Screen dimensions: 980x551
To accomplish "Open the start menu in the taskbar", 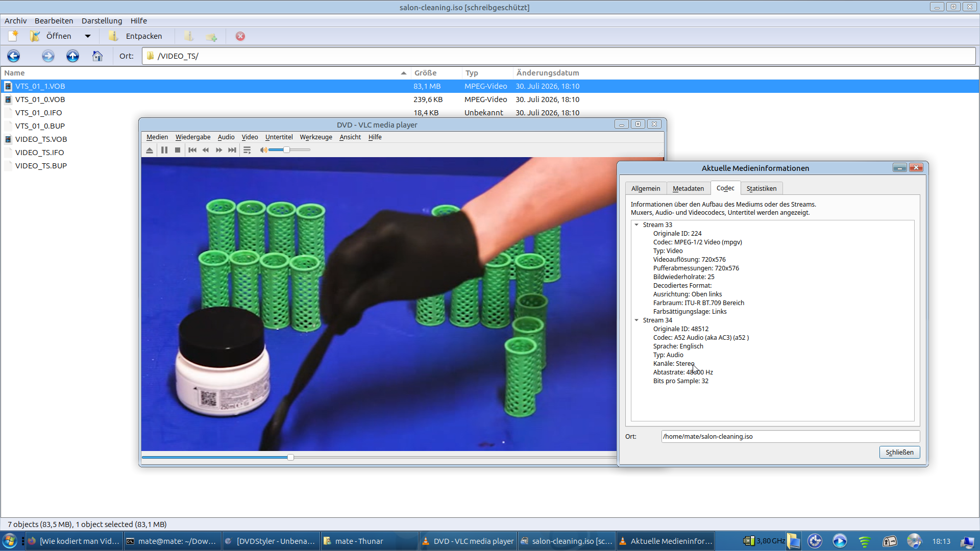I will pos(10,541).
